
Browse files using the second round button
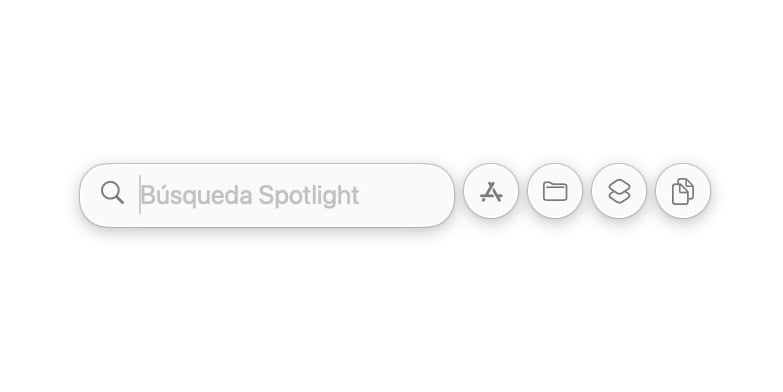555,191
